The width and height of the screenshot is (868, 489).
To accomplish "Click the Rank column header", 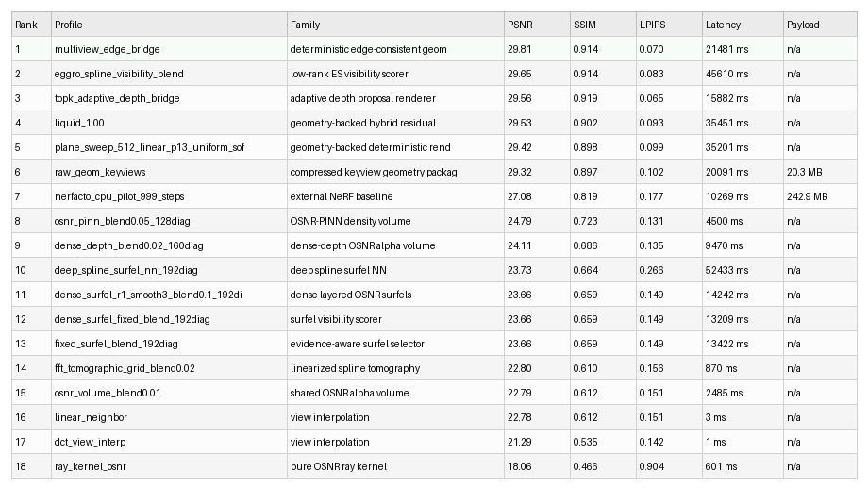I will pos(31,25).
